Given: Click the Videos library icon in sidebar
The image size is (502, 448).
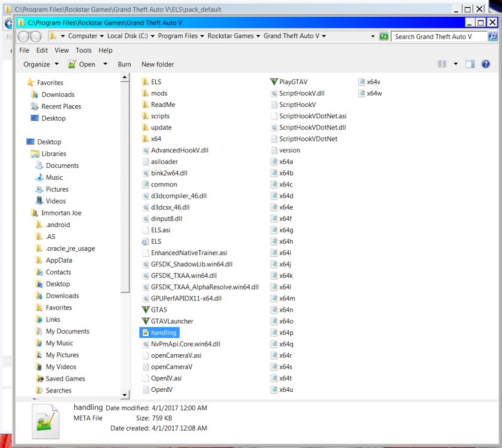Looking at the screenshot, I should pyautogui.click(x=39, y=201).
